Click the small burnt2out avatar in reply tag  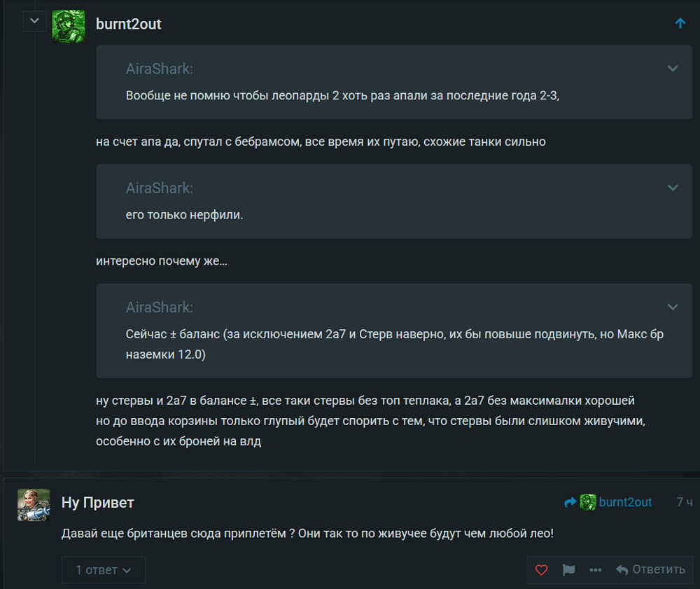[x=588, y=502]
